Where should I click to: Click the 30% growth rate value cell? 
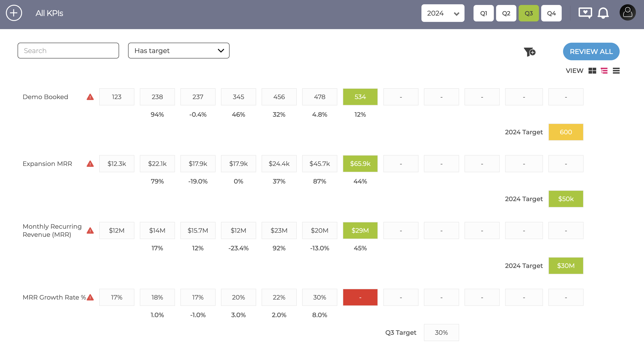coord(320,298)
